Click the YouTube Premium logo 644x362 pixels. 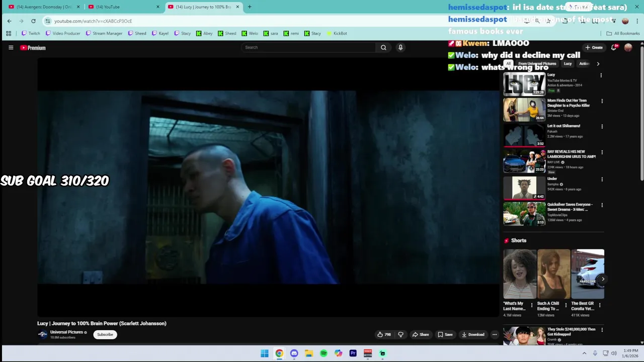(x=33, y=48)
